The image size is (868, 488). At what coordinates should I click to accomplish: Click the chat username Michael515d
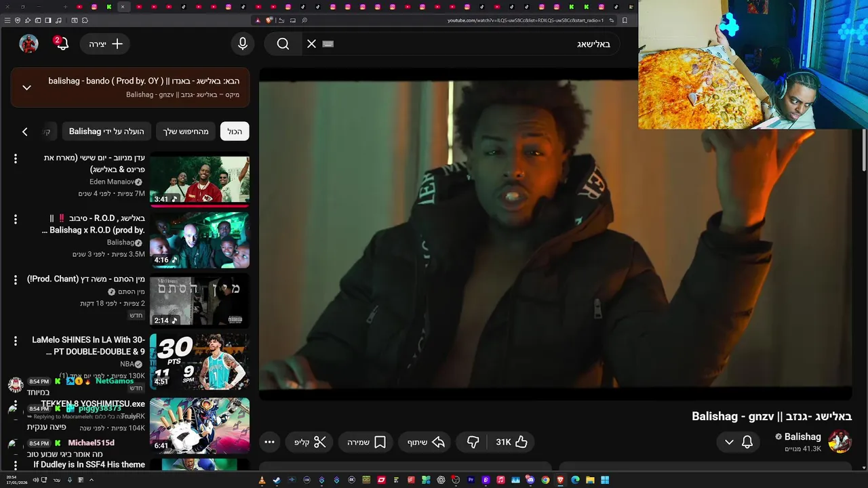point(91,443)
